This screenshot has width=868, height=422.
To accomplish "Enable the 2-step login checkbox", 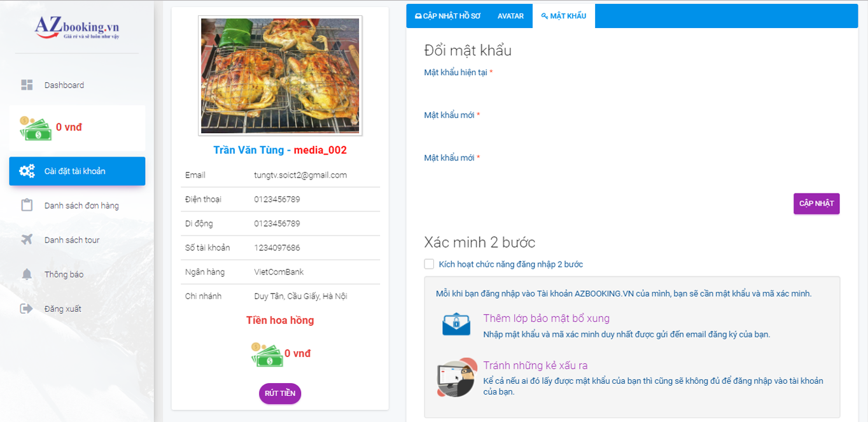I will tap(430, 264).
